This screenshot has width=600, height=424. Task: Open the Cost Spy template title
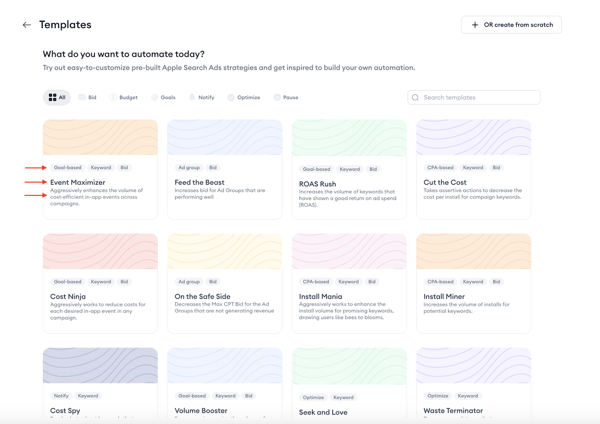65,411
